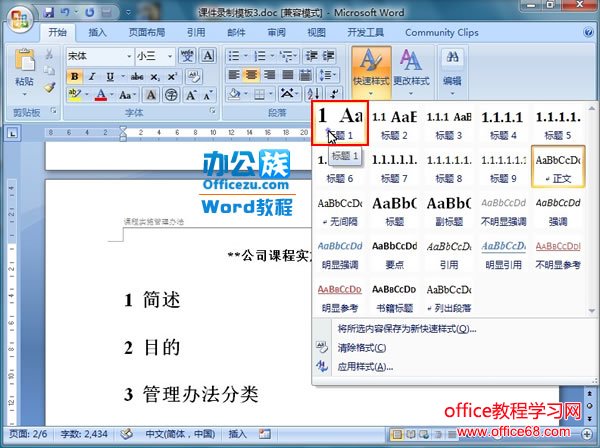Screen dimensions: 600x448
Task: Decrease paragraph indent
Action: pyautogui.click(x=311, y=56)
